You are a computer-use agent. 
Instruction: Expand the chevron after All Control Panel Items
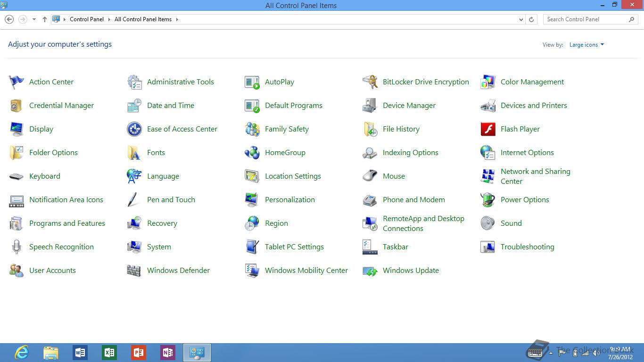coord(177,19)
